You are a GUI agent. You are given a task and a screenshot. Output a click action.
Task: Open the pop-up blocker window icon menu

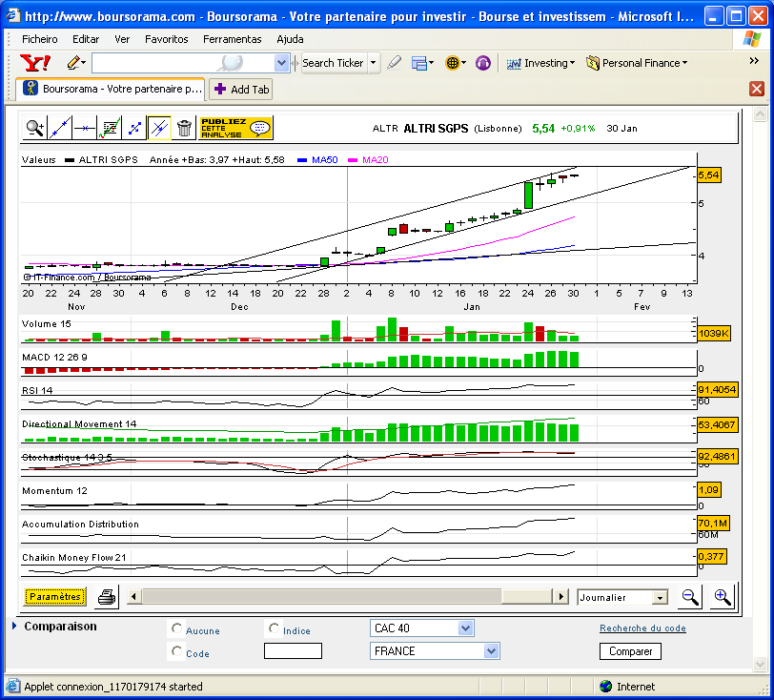coord(422,63)
